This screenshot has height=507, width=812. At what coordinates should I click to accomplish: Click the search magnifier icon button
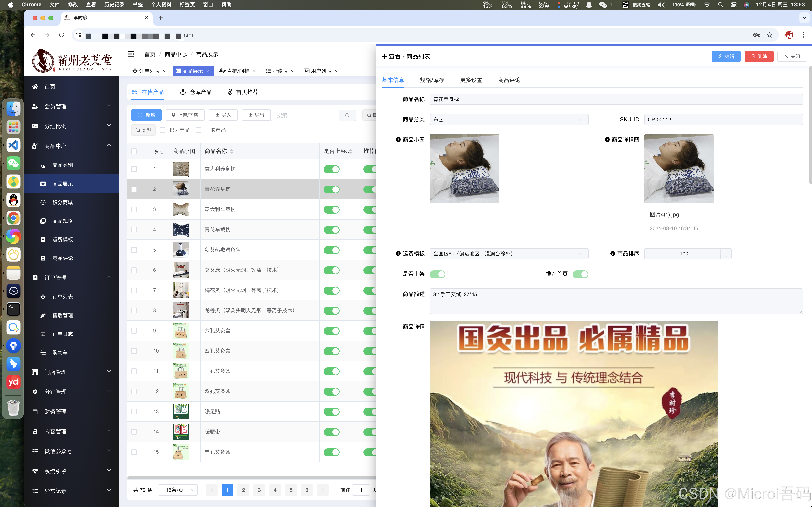coord(347,115)
